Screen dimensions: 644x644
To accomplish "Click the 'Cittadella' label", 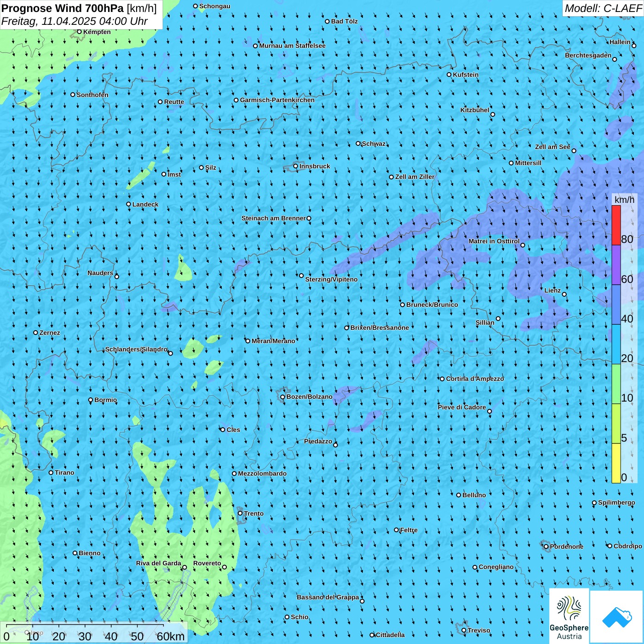I will point(390,635).
